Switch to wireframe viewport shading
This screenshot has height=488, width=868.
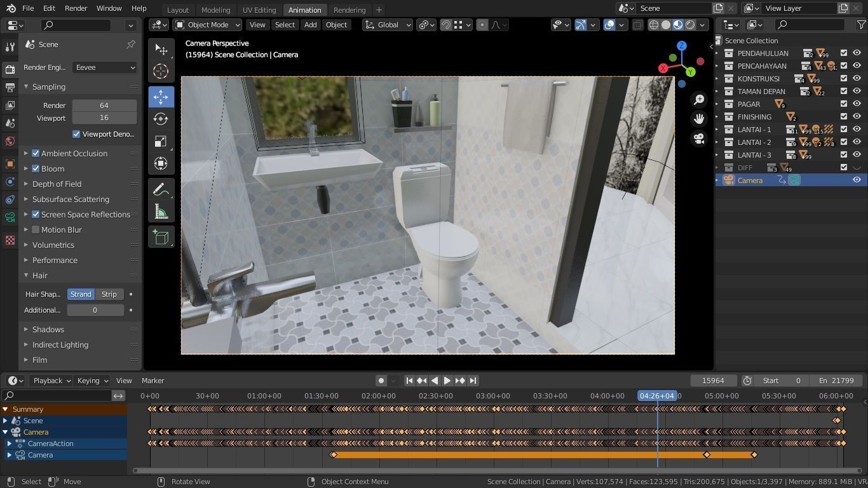(x=654, y=25)
